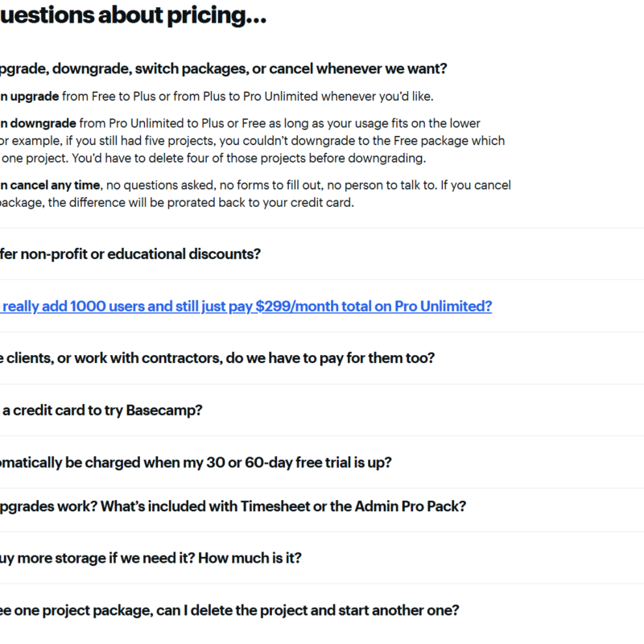Open the 1000 users $299/month question link
644x644 pixels.
[246, 306]
